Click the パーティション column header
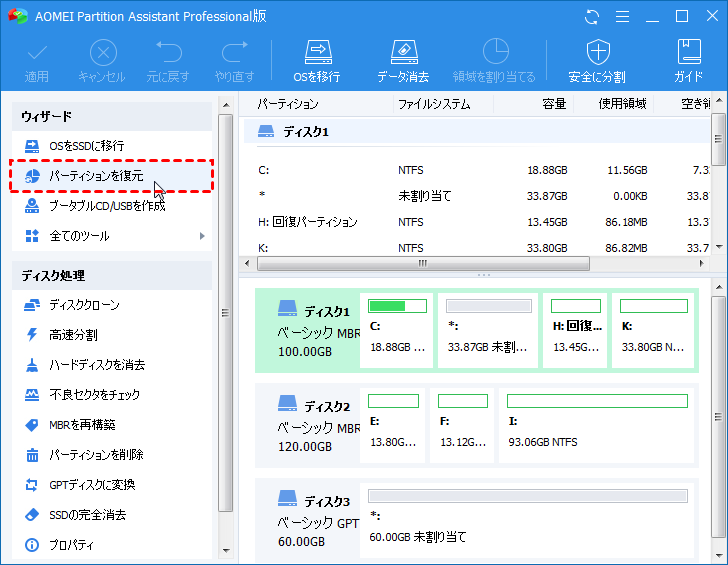728x565 pixels. [x=316, y=104]
